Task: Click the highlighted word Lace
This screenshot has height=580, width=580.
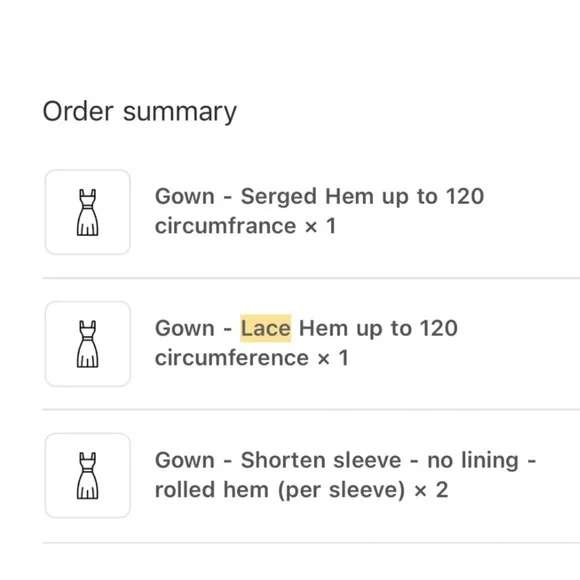Action: [266, 328]
